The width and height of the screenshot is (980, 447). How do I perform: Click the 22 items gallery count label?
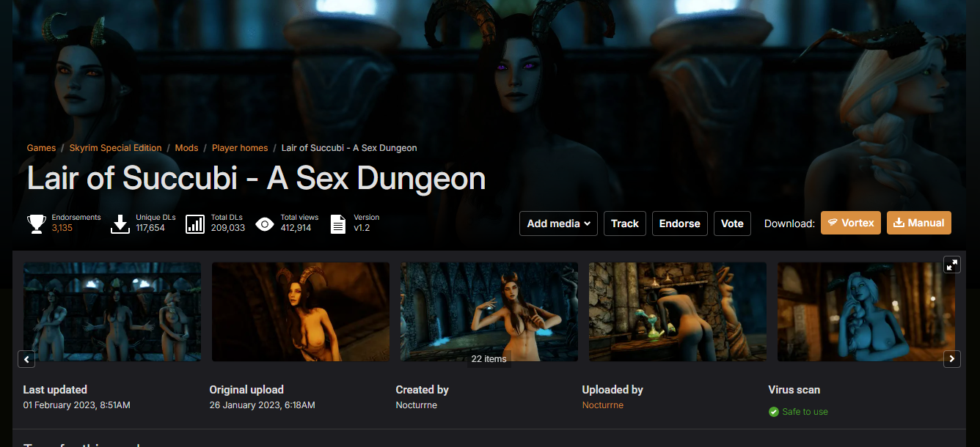tap(489, 359)
